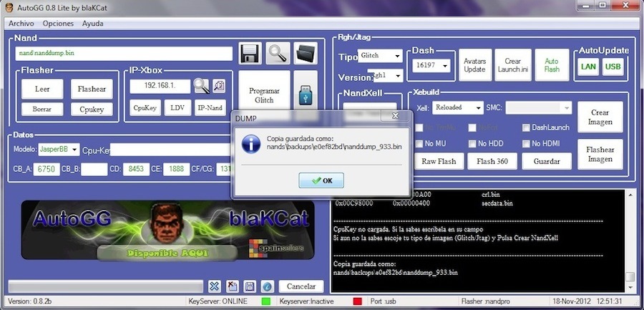This screenshot has height=310, width=644.
Task: Click the copy sheets icon in the bottom bar
Action: point(233,286)
